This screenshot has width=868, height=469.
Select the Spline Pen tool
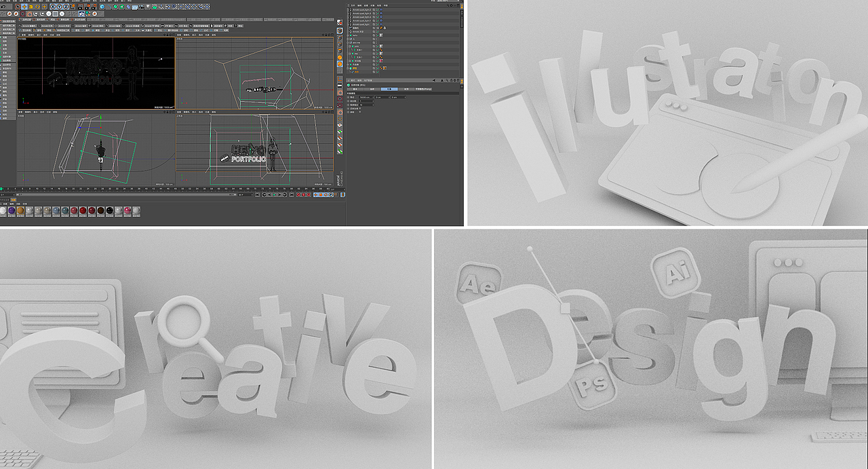pyautogui.click(x=108, y=7)
